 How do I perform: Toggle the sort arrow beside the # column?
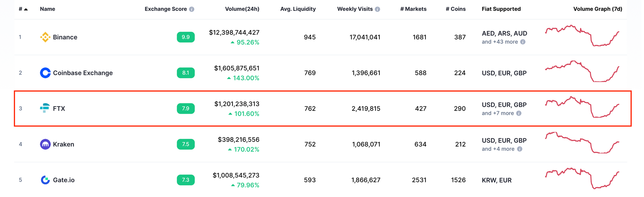26,9
